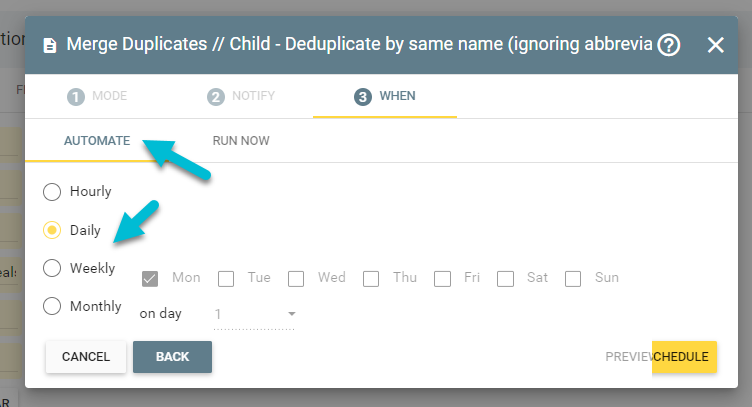Viewport: 752px width, 407px height.
Task: Uncheck the Mon checkbox
Action: coord(150,279)
